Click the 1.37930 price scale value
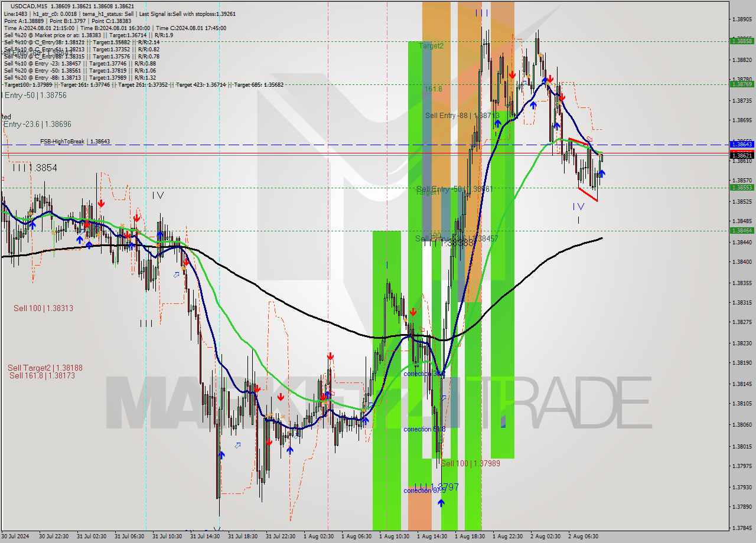Screen dimensions: 756x543 coord(742,487)
